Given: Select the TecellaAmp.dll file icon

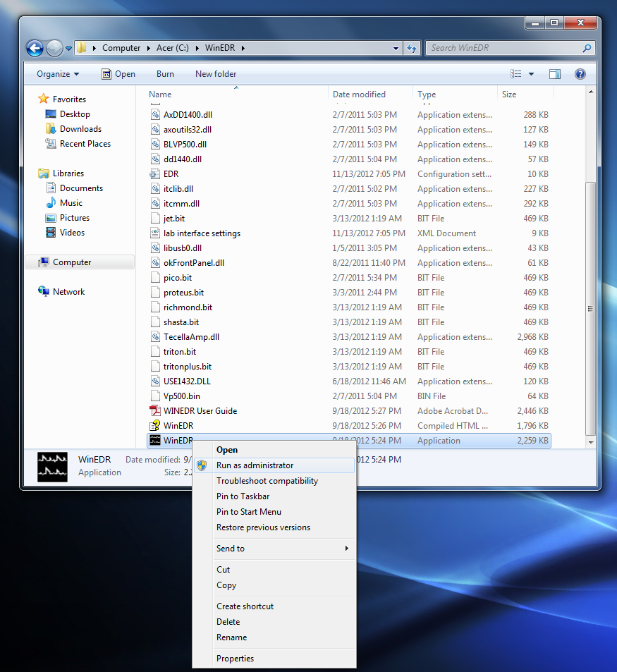Looking at the screenshot, I should click(x=155, y=337).
